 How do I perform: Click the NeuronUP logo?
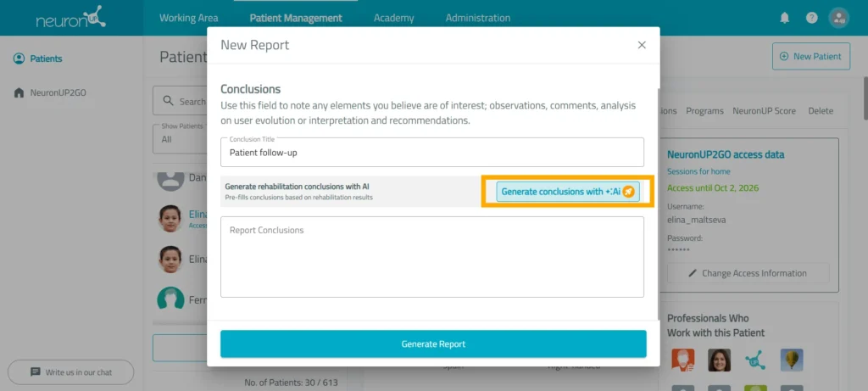point(71,18)
